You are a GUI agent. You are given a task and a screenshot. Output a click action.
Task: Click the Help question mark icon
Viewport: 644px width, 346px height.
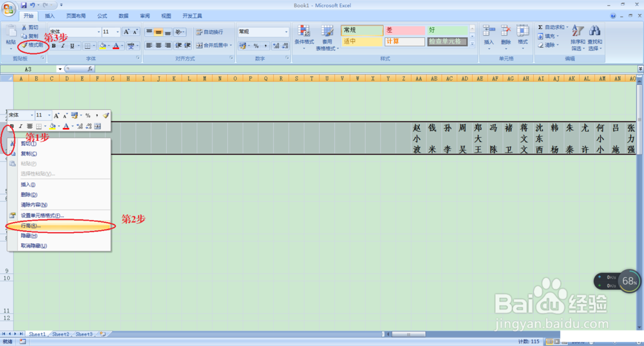(x=613, y=16)
